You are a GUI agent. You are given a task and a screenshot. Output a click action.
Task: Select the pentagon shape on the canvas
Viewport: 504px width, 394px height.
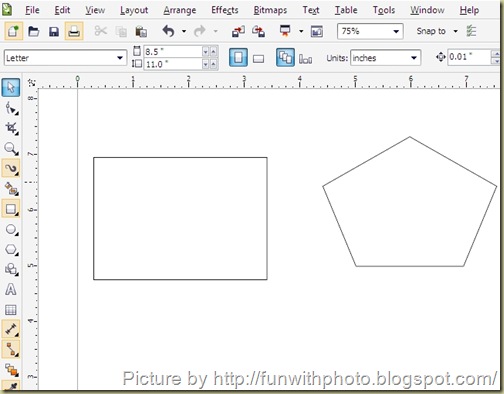pos(410,201)
